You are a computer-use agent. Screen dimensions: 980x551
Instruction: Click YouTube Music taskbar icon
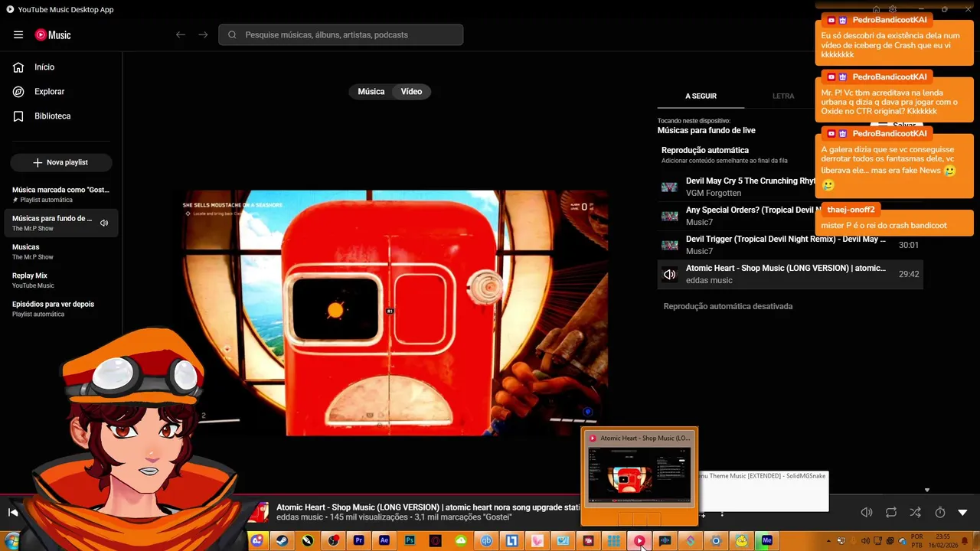coord(639,540)
